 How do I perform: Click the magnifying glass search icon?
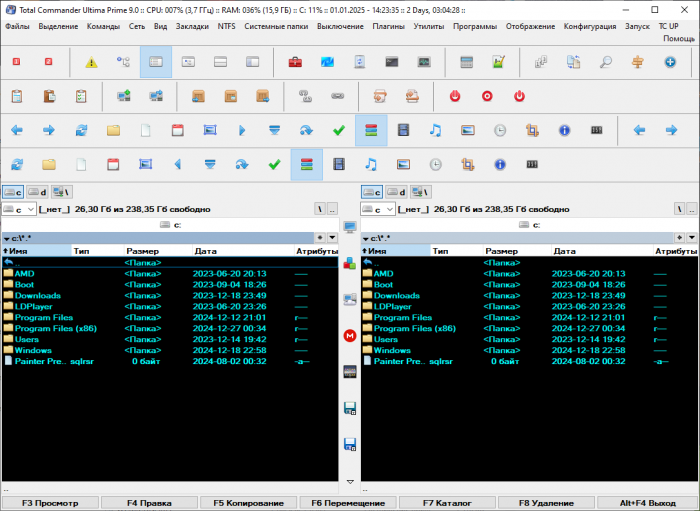pos(605,62)
